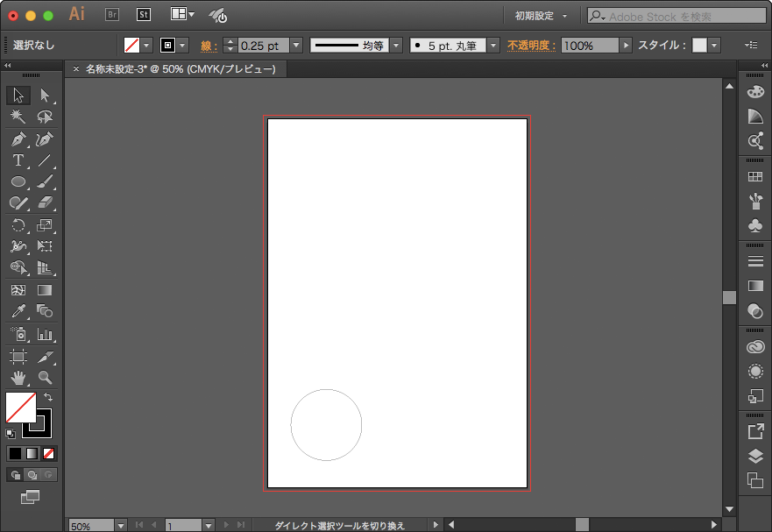Select the Hand tool
This screenshot has height=532, width=772.
pyautogui.click(x=18, y=378)
